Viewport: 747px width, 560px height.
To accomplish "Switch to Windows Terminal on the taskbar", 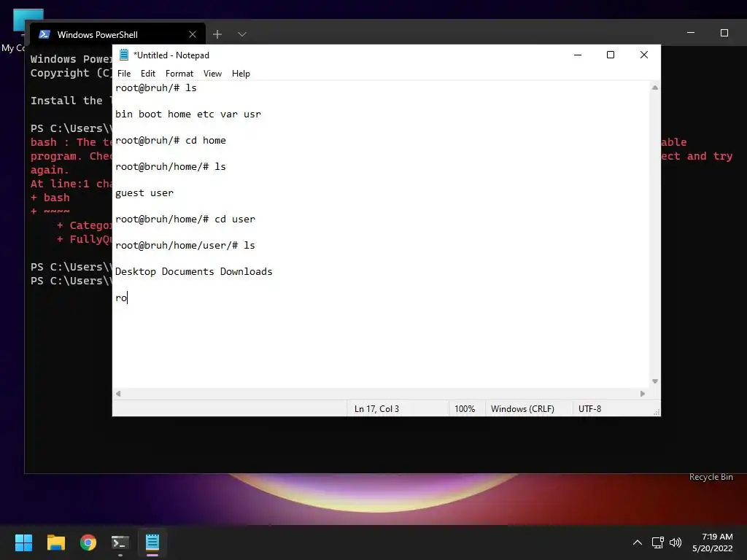I will (120, 542).
